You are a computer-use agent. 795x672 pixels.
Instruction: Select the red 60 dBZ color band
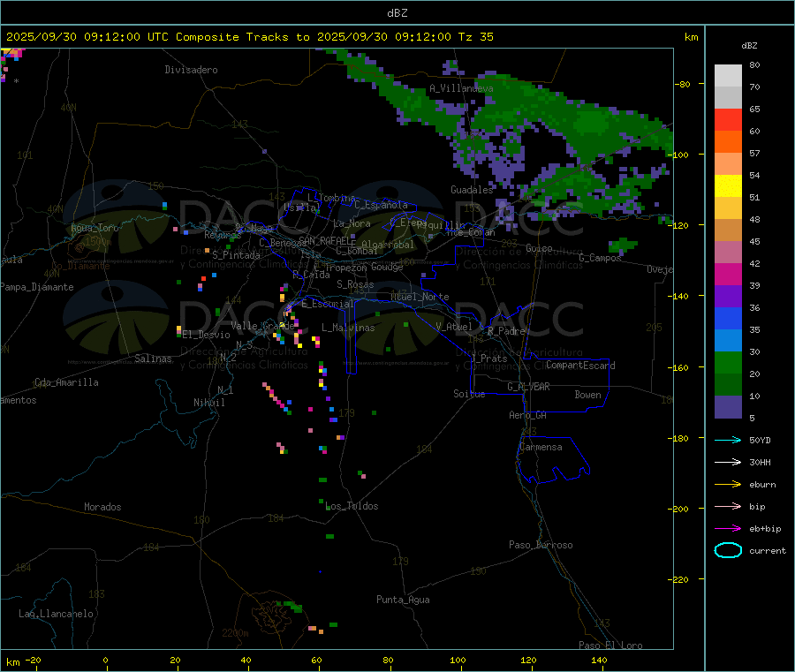point(728,119)
